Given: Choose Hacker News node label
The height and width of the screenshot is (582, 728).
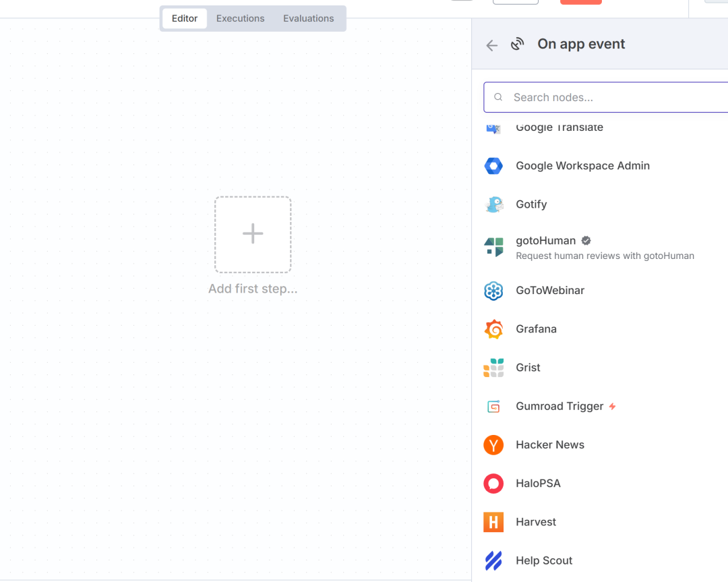Looking at the screenshot, I should pos(550,444).
